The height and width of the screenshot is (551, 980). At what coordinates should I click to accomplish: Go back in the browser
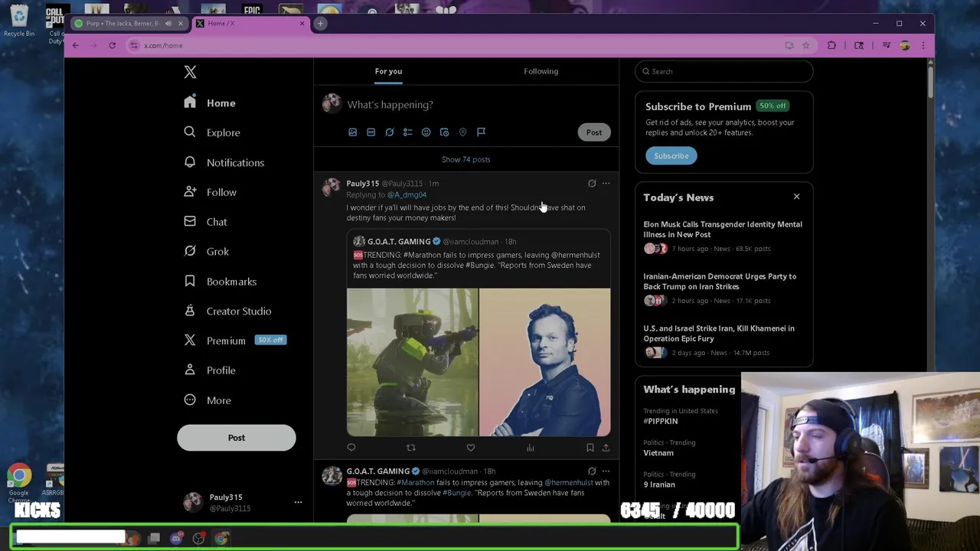(x=76, y=46)
